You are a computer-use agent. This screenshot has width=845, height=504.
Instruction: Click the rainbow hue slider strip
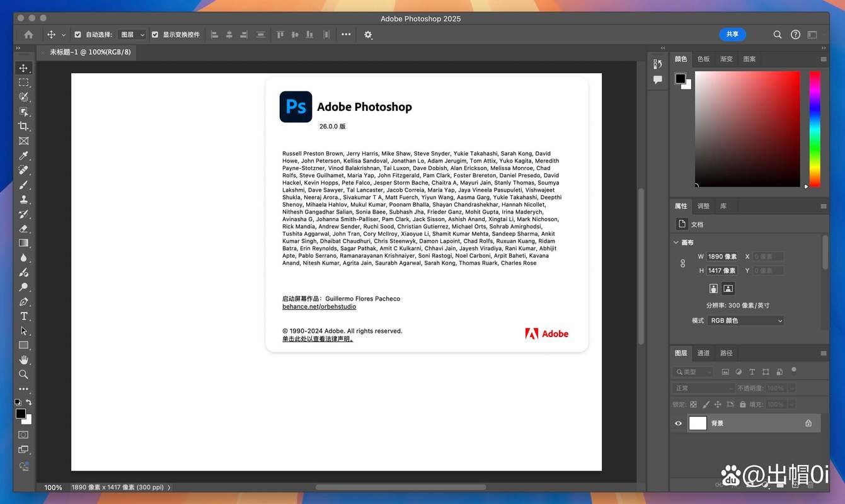pyautogui.click(x=815, y=129)
